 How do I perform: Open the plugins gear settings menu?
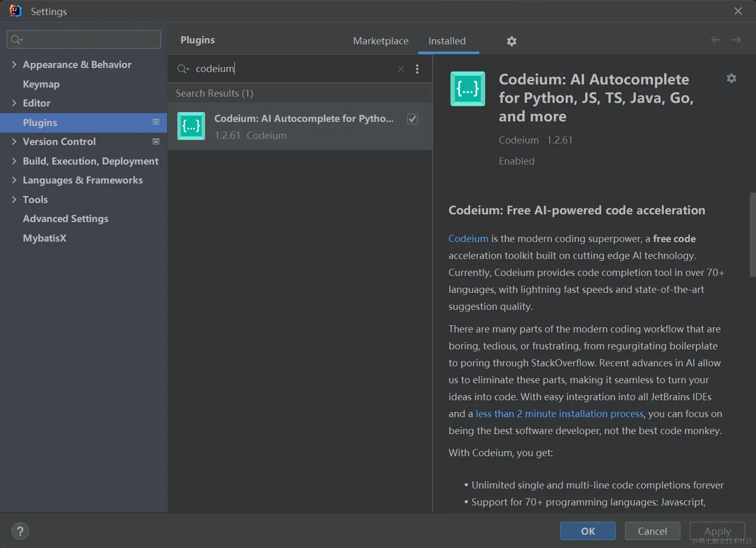[x=511, y=41]
